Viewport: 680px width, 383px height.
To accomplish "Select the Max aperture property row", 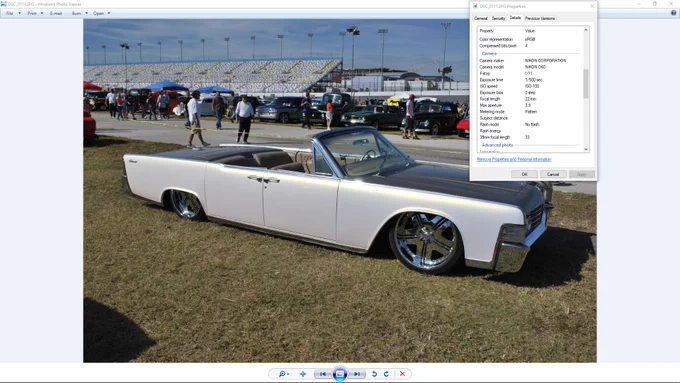I will pyautogui.click(x=530, y=105).
